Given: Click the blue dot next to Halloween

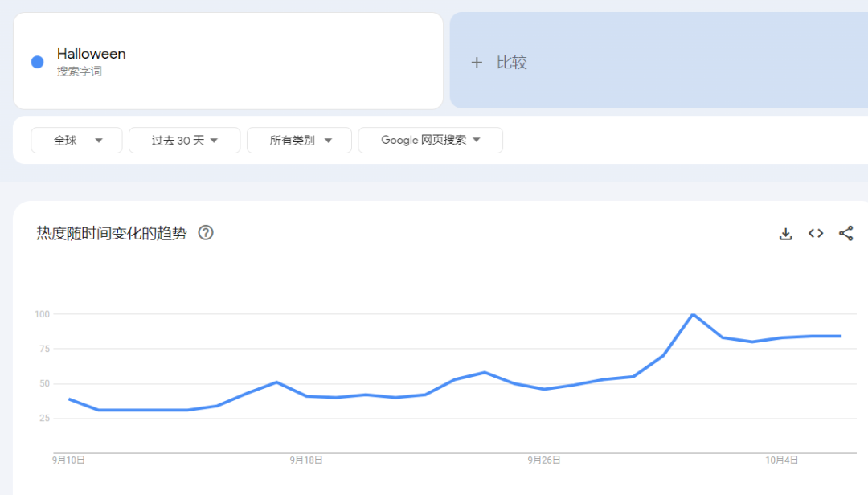Looking at the screenshot, I should pos(37,62).
